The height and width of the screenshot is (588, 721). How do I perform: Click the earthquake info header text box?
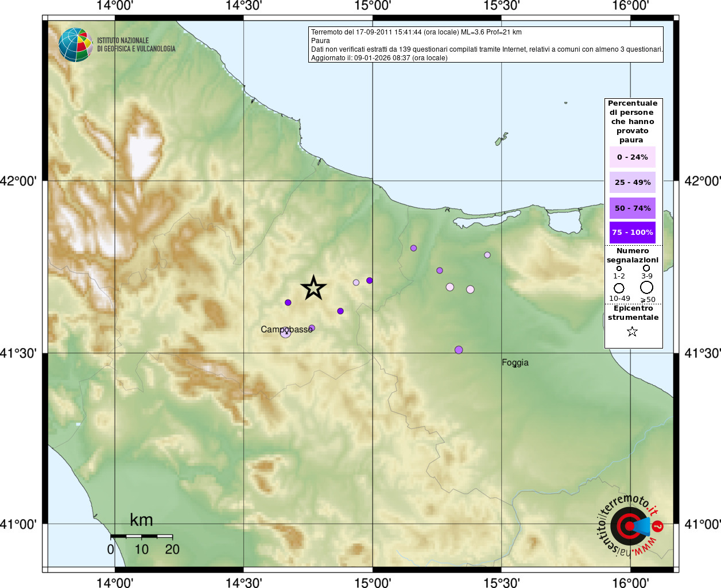tap(486, 45)
